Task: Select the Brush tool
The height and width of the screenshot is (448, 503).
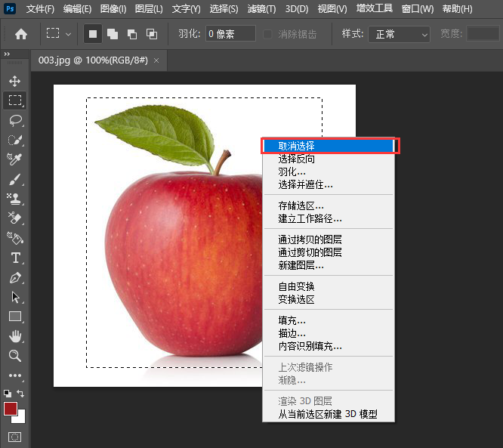Action: 15,179
